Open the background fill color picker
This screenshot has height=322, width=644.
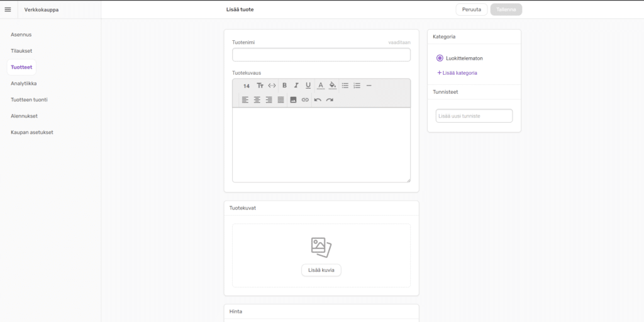click(333, 86)
